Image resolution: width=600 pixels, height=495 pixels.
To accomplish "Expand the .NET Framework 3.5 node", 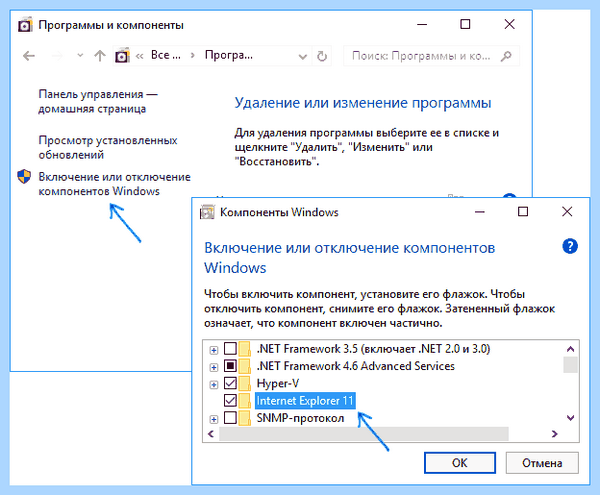I will [214, 350].
